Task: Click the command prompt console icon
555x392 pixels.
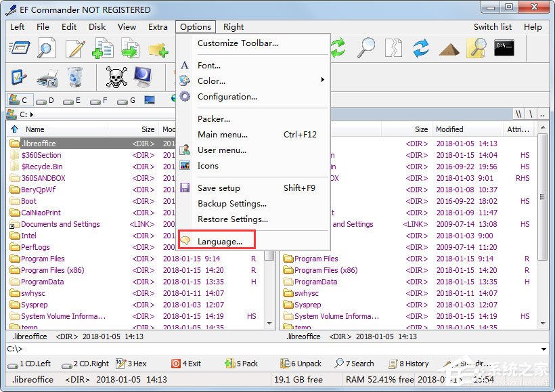Action: pos(504,48)
